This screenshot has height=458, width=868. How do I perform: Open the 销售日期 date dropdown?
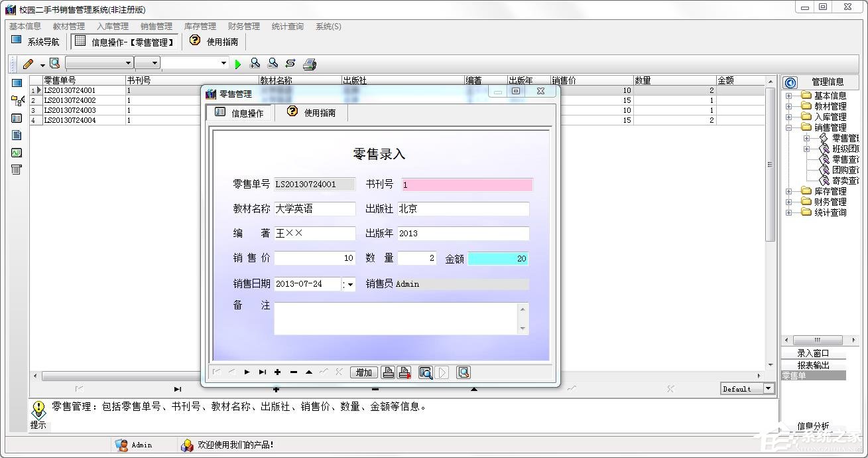click(x=350, y=284)
